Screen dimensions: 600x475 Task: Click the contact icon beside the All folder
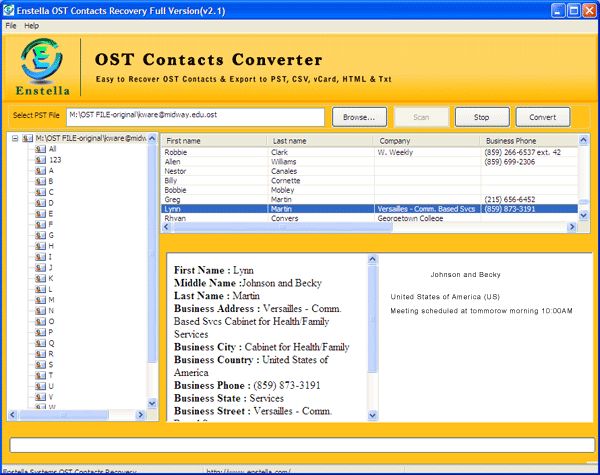tap(40, 149)
